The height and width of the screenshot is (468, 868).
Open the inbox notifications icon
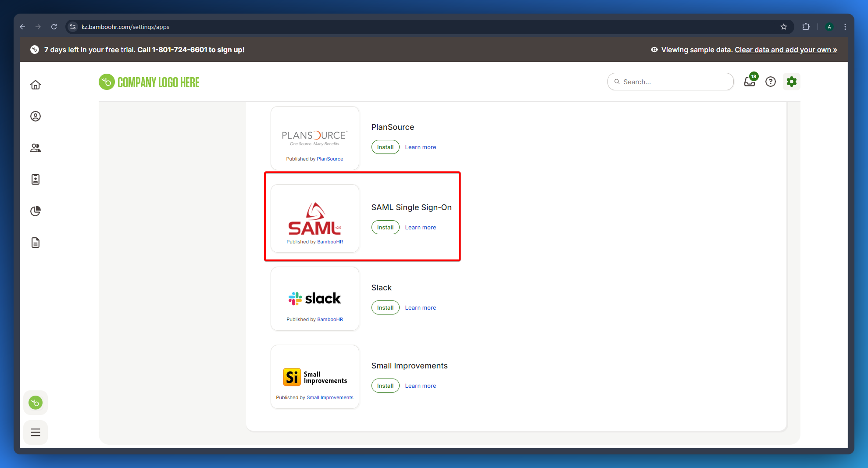coord(750,81)
